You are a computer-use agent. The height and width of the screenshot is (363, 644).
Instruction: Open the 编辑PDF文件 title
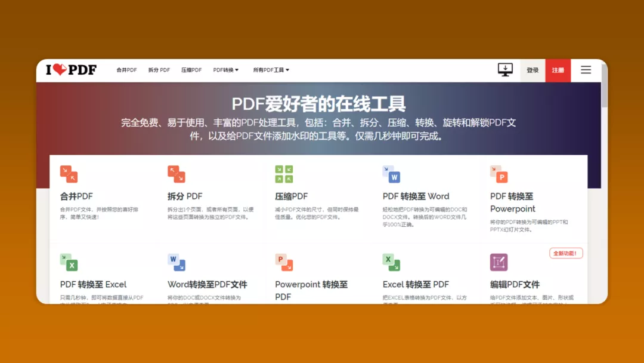[x=515, y=284]
